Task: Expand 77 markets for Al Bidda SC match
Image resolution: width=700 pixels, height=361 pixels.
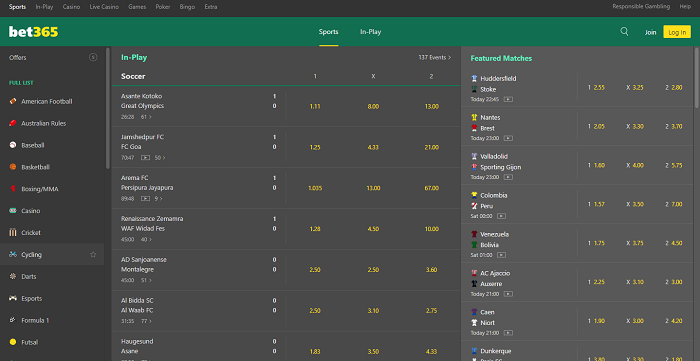Action: coord(146,321)
